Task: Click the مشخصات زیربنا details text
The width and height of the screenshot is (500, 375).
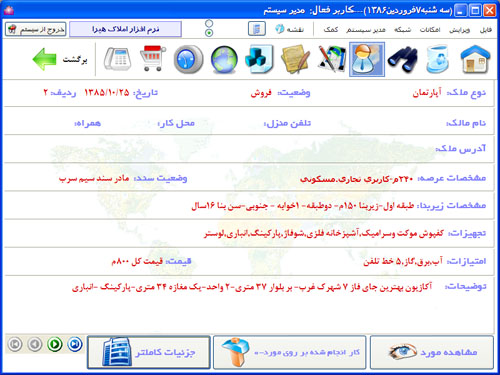Action: [303, 206]
